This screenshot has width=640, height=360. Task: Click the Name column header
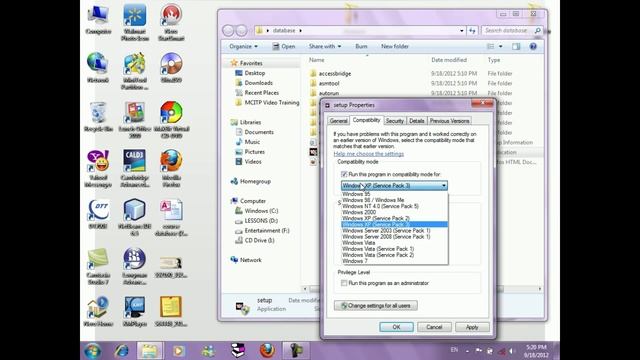pos(317,60)
